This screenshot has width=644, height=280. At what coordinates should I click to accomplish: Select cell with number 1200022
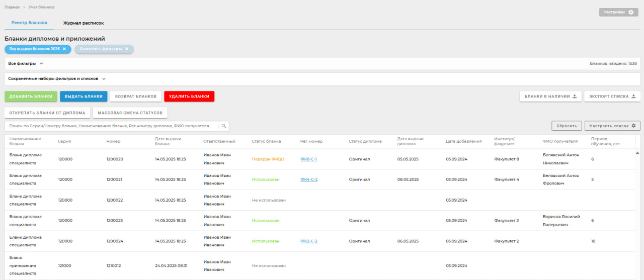pyautogui.click(x=115, y=200)
